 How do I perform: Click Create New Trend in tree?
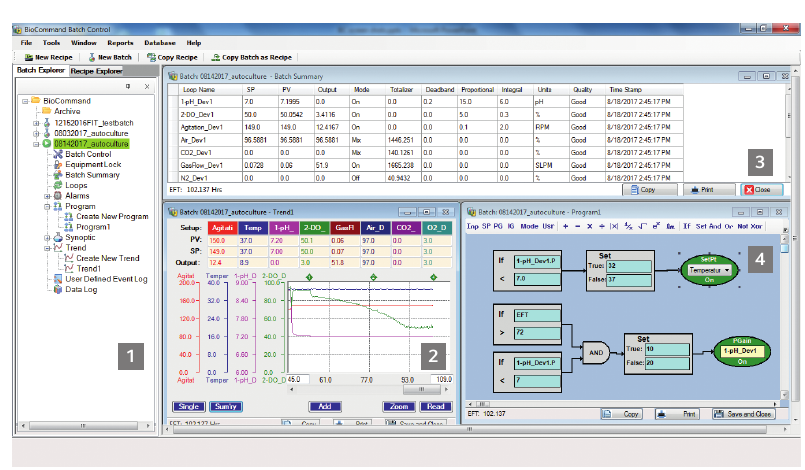tap(108, 258)
